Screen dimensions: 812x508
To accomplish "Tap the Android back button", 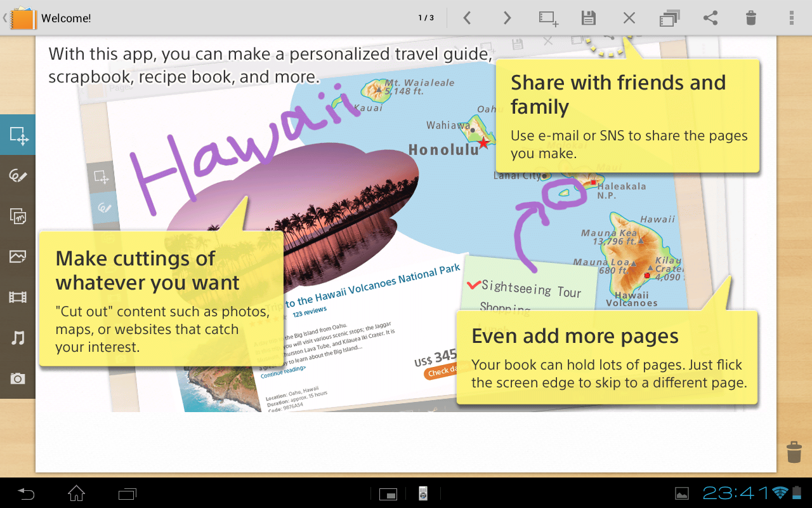I will click(x=26, y=493).
